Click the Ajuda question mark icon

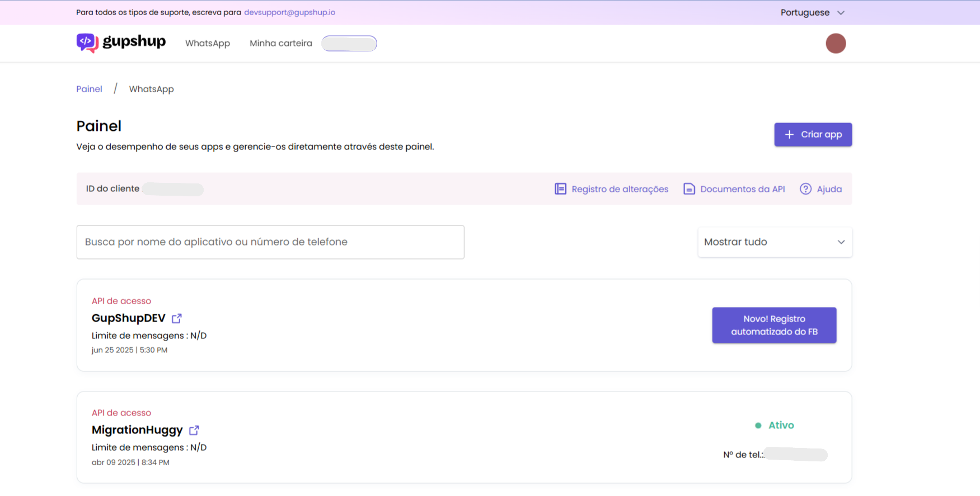point(805,189)
